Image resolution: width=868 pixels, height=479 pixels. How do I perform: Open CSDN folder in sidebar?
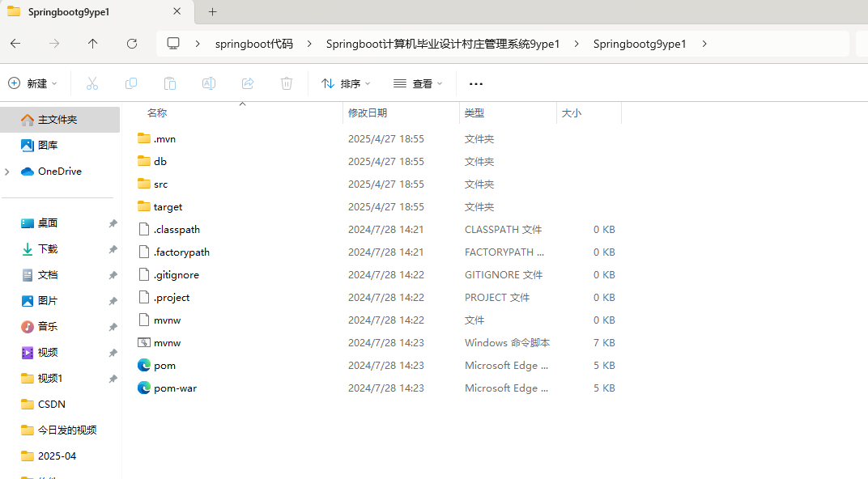[52, 405]
